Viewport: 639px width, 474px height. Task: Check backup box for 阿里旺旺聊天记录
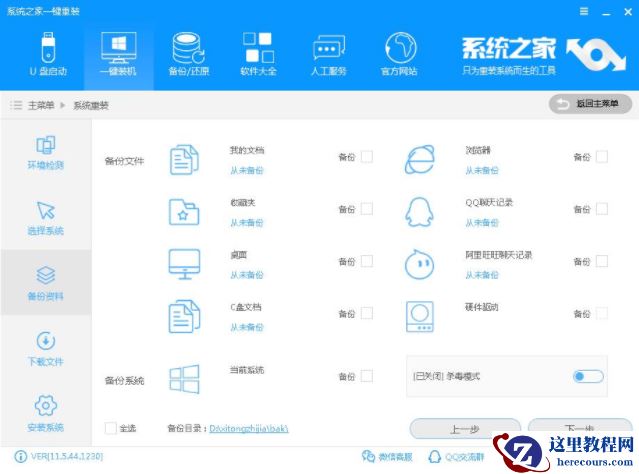tap(602, 261)
